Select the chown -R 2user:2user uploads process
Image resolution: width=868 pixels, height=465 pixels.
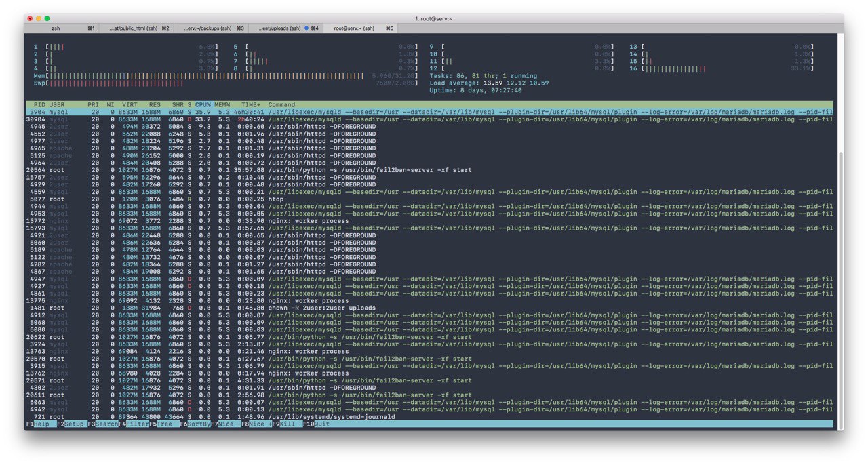point(321,308)
